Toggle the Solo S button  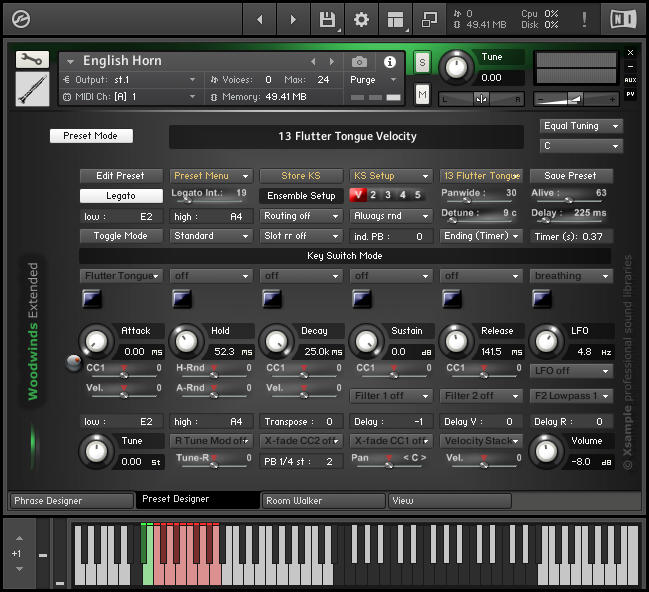click(422, 63)
